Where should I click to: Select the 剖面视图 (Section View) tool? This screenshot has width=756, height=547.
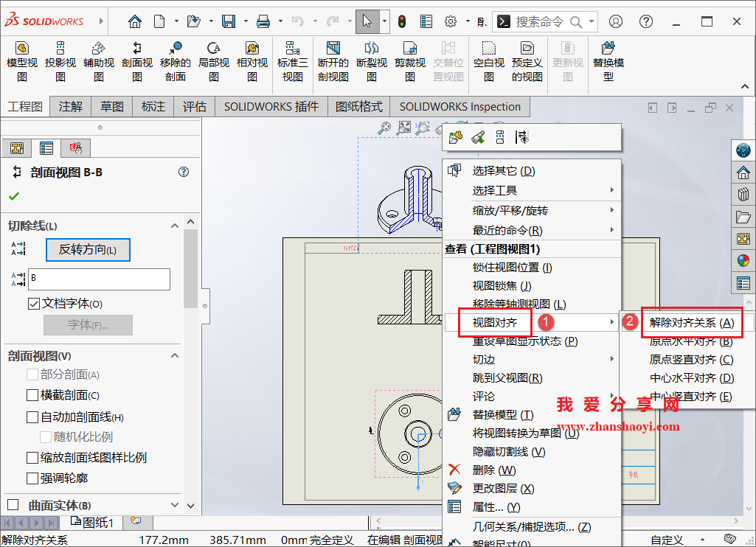[136, 60]
